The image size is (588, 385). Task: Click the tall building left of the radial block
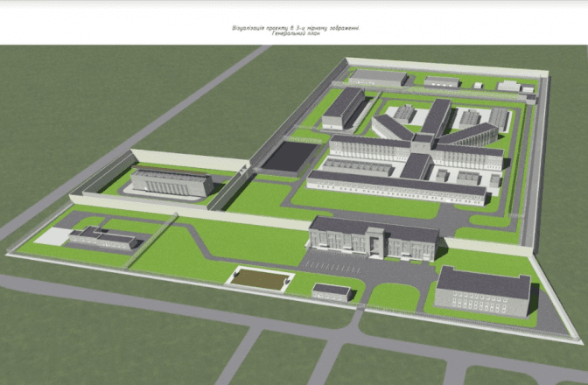point(344,108)
